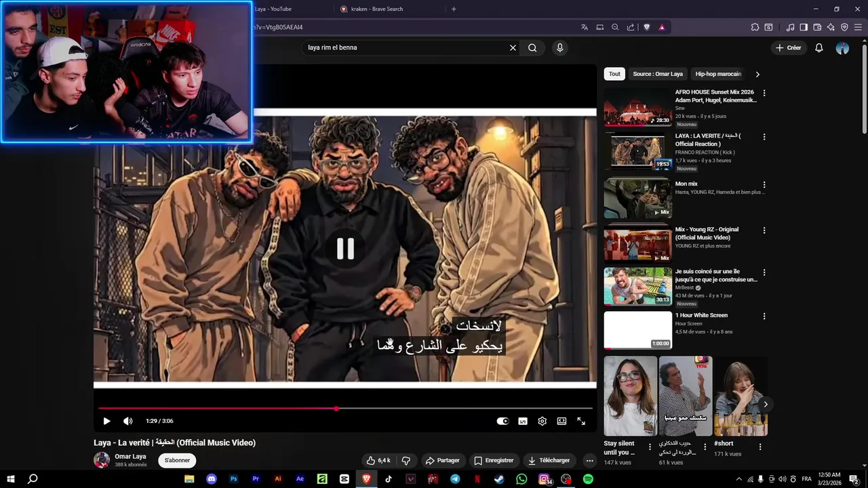Open the 1 Hour White Screen thumbnail
The width and height of the screenshot is (868, 488).
click(x=637, y=330)
